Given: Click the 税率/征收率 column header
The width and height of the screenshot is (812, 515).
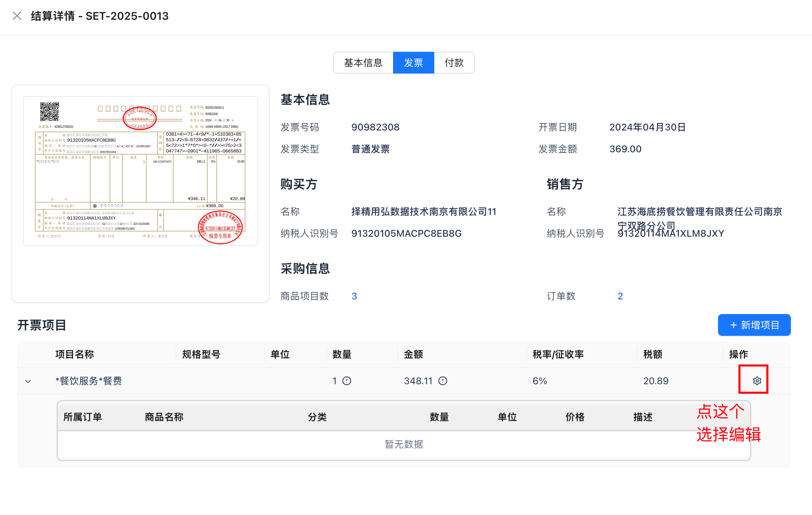Looking at the screenshot, I should pyautogui.click(x=558, y=354).
